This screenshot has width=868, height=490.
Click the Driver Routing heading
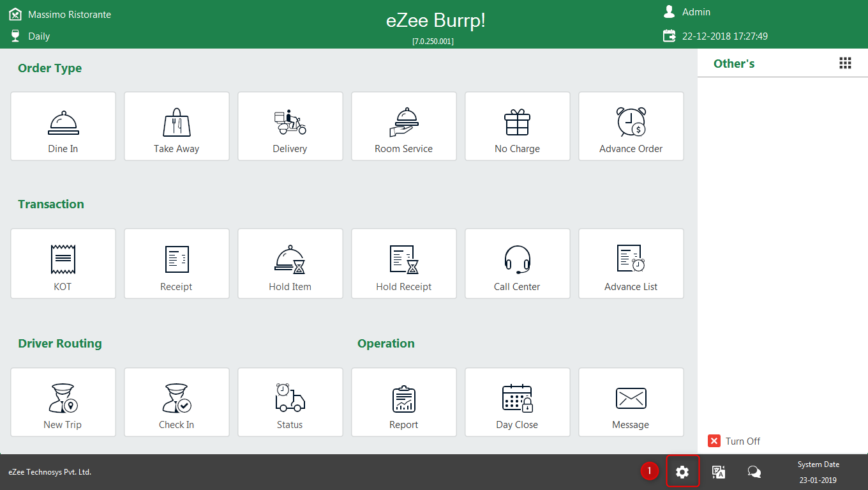tap(60, 344)
